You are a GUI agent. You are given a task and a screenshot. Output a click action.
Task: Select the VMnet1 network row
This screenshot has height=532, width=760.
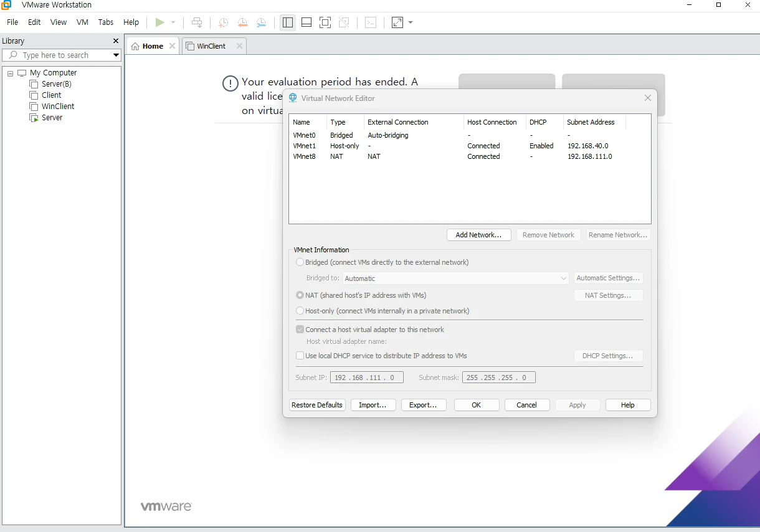pyautogui.click(x=470, y=146)
